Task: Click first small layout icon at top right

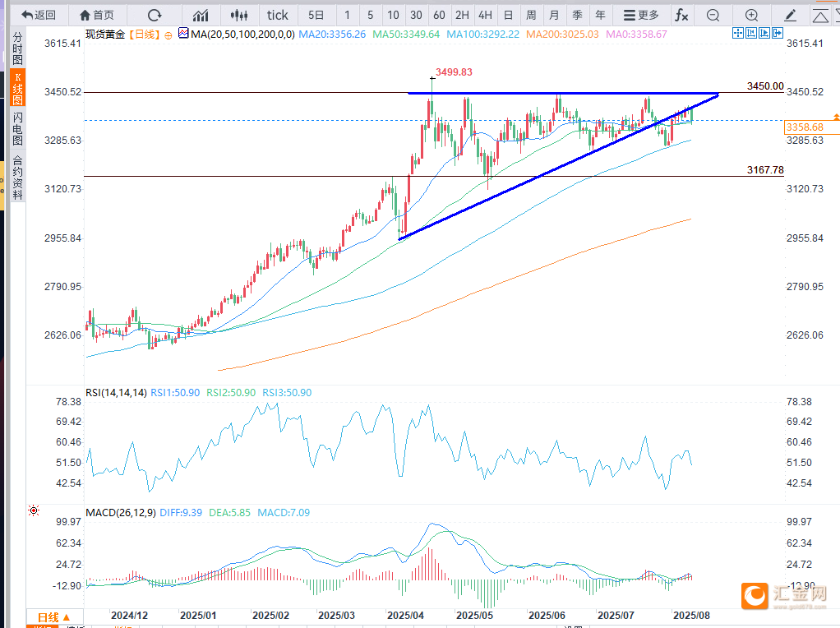Action: pos(738,33)
